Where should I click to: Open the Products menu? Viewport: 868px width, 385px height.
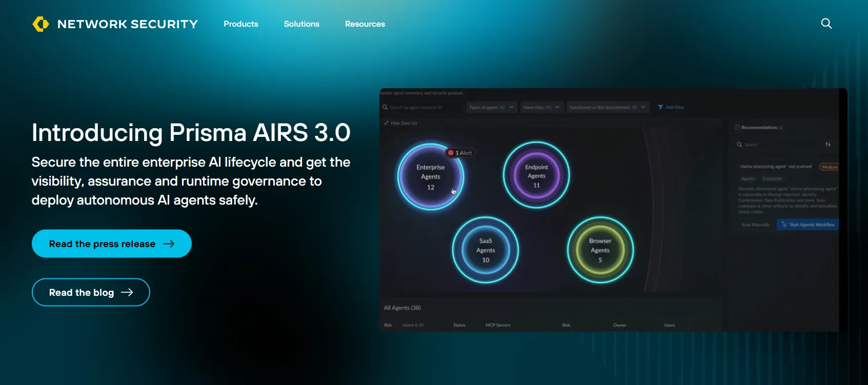click(241, 24)
